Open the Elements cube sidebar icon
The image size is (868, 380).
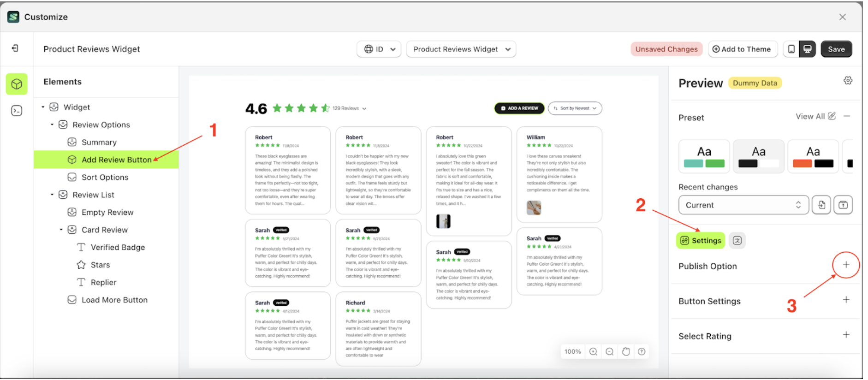(17, 84)
